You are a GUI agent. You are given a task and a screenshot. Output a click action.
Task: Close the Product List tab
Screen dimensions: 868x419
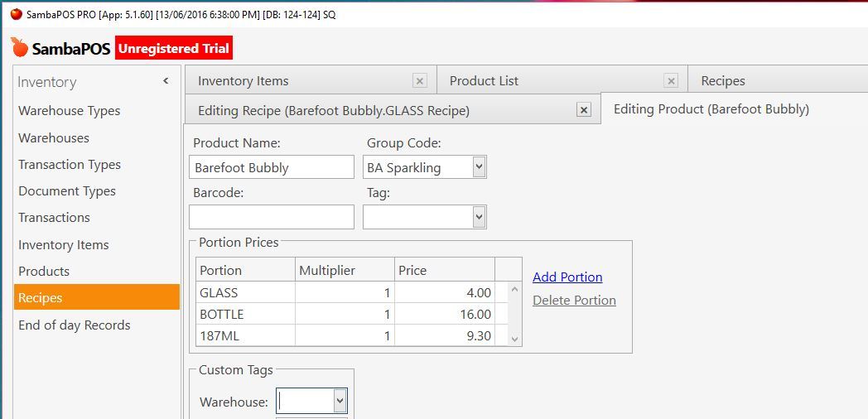pos(671,81)
